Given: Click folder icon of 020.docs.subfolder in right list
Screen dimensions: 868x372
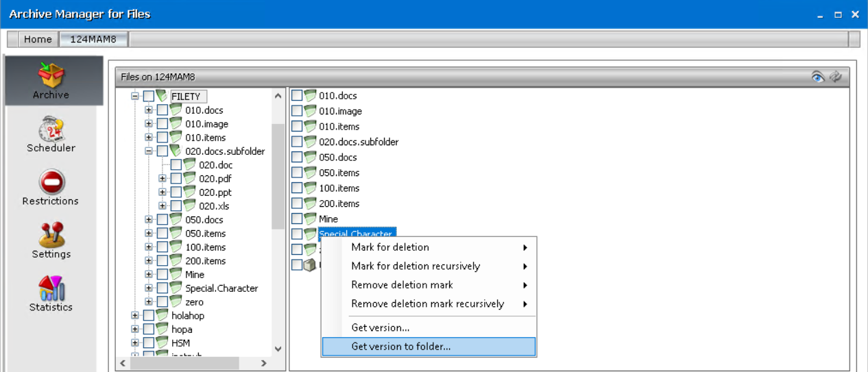Looking at the screenshot, I should coord(311,142).
